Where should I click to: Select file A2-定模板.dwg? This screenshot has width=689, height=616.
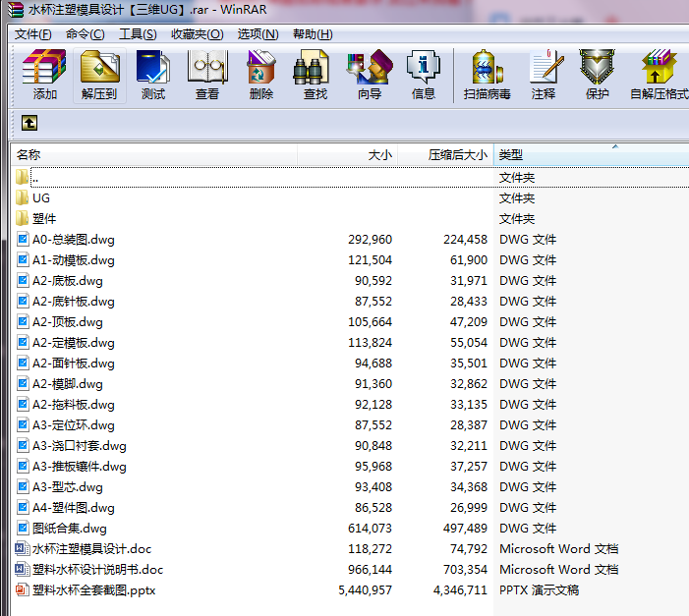click(350, 343)
